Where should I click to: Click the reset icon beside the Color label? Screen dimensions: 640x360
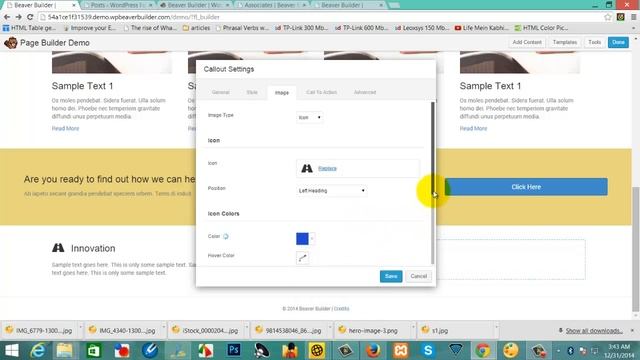pyautogui.click(x=226, y=236)
